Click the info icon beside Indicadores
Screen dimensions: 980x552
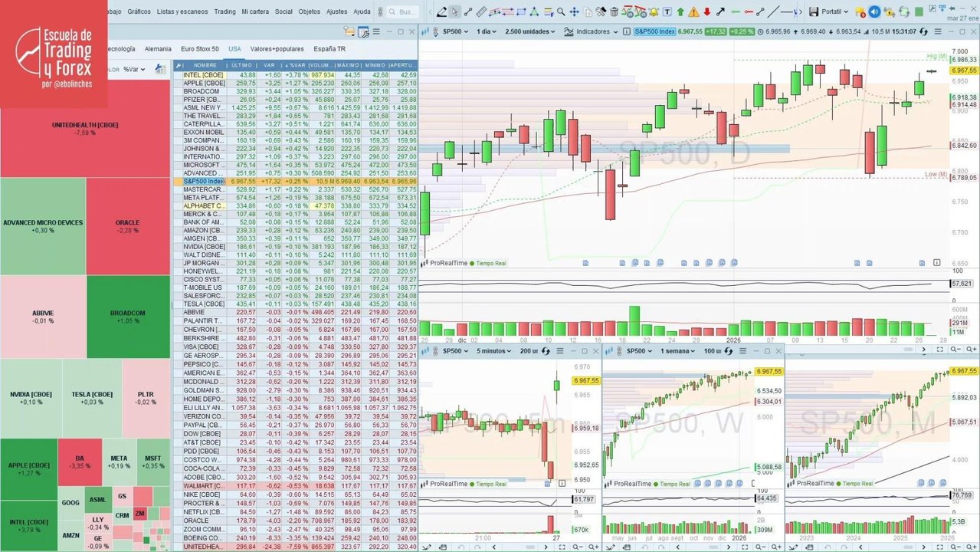(626, 31)
